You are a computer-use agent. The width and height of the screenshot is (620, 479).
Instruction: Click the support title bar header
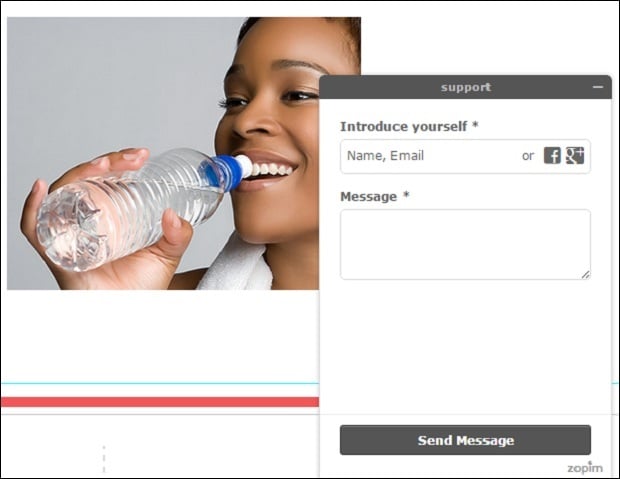pos(465,87)
